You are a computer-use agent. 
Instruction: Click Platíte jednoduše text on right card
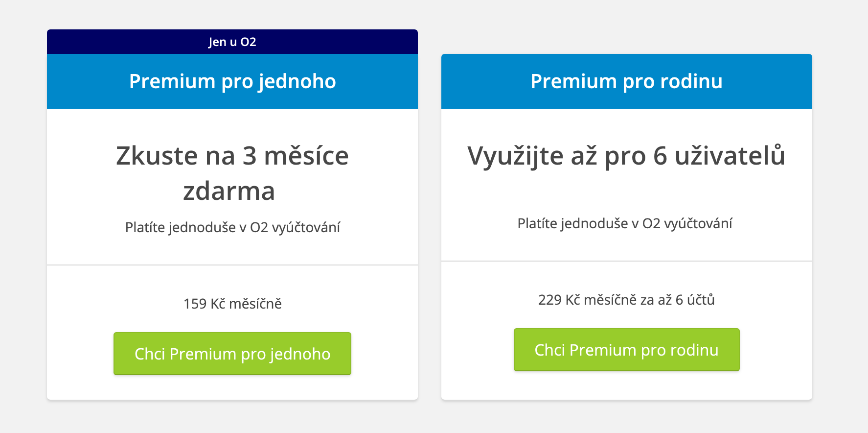click(626, 223)
